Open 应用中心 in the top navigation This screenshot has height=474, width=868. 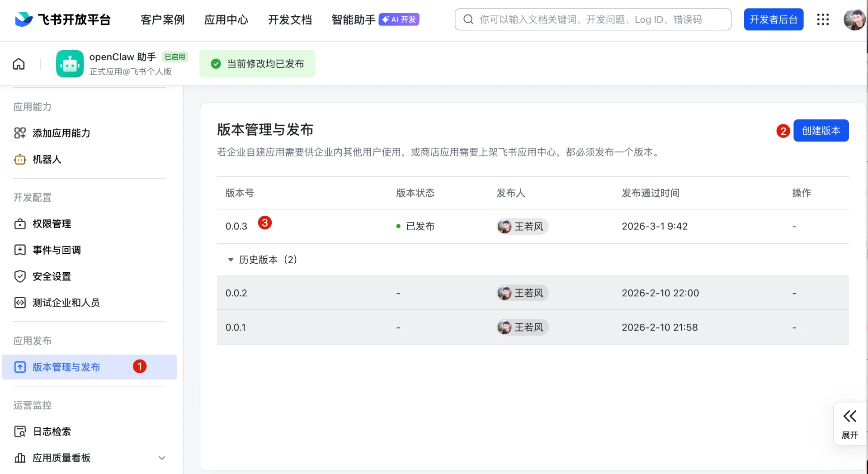tap(226, 19)
